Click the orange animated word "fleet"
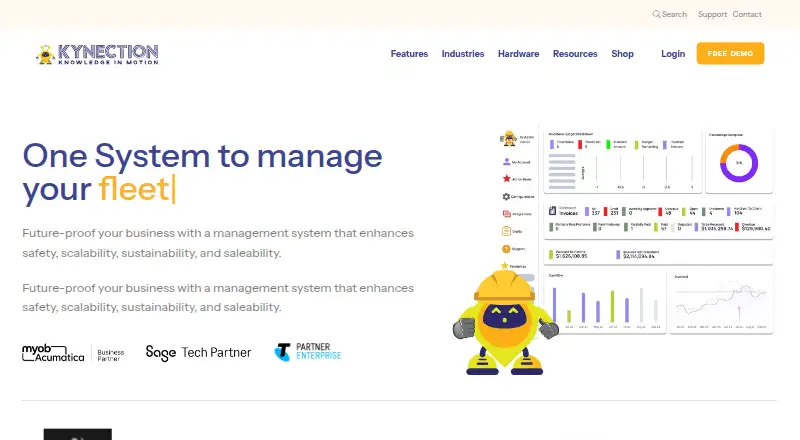The image size is (800, 440). (x=134, y=189)
